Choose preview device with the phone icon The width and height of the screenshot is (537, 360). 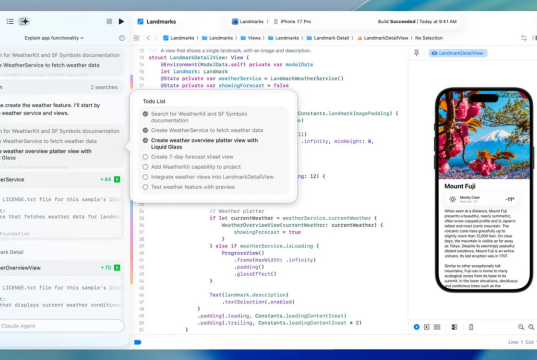point(471,327)
